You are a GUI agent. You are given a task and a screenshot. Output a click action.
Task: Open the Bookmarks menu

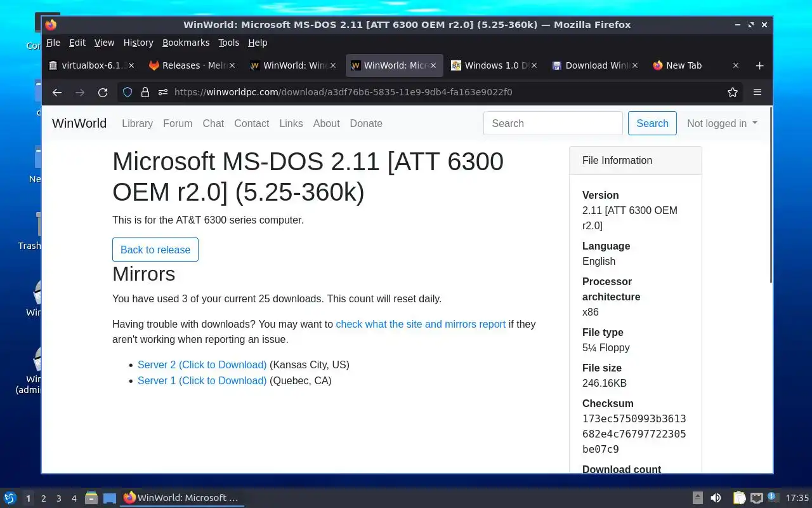click(186, 43)
